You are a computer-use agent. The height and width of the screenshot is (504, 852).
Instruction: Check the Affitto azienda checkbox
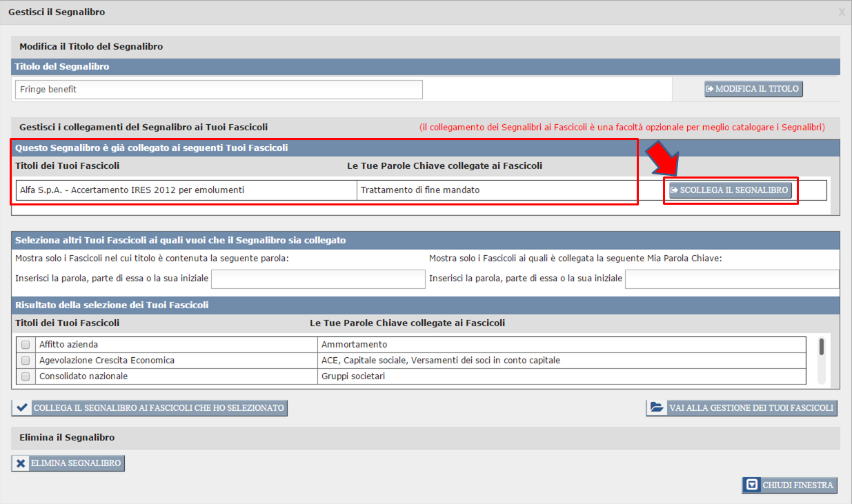coord(26,345)
